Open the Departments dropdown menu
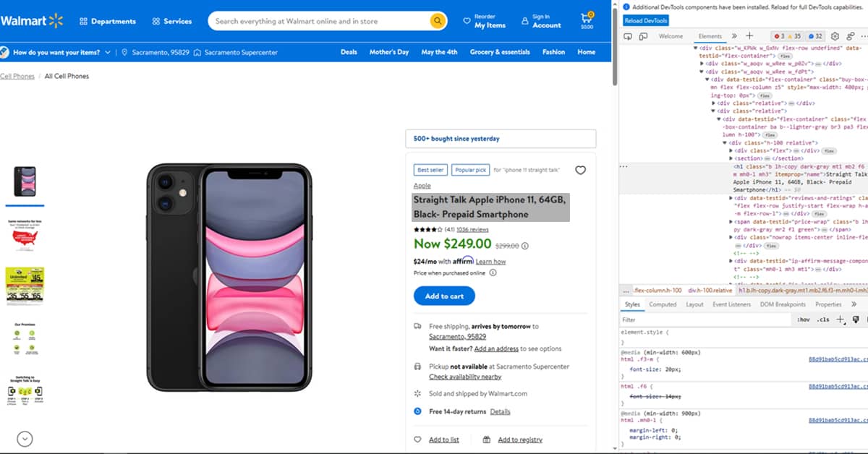 click(108, 21)
